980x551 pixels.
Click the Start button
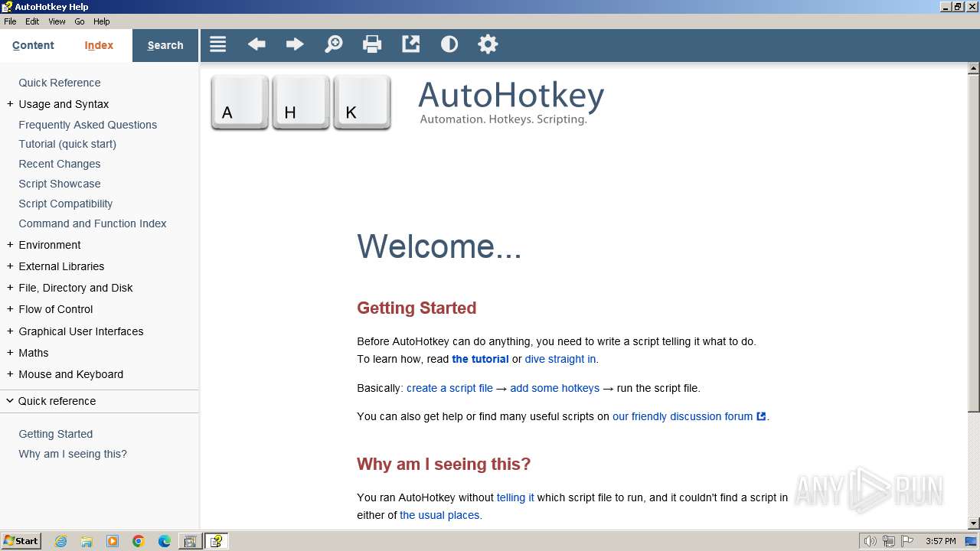pyautogui.click(x=21, y=541)
